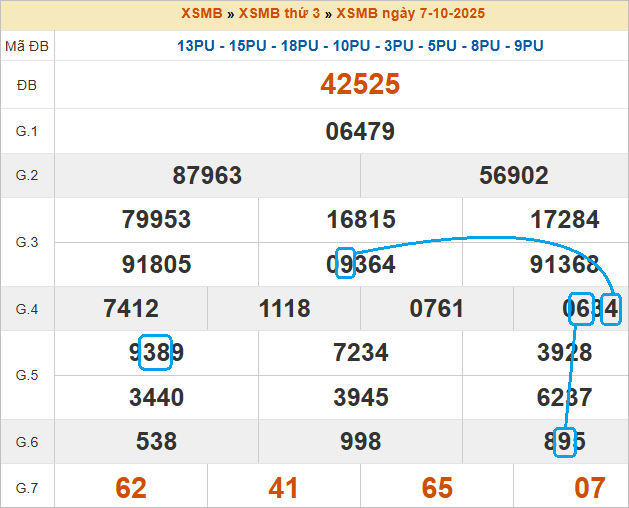Select the G.6 number 998
Screen dimensions: 629x508
pyautogui.click(x=361, y=441)
